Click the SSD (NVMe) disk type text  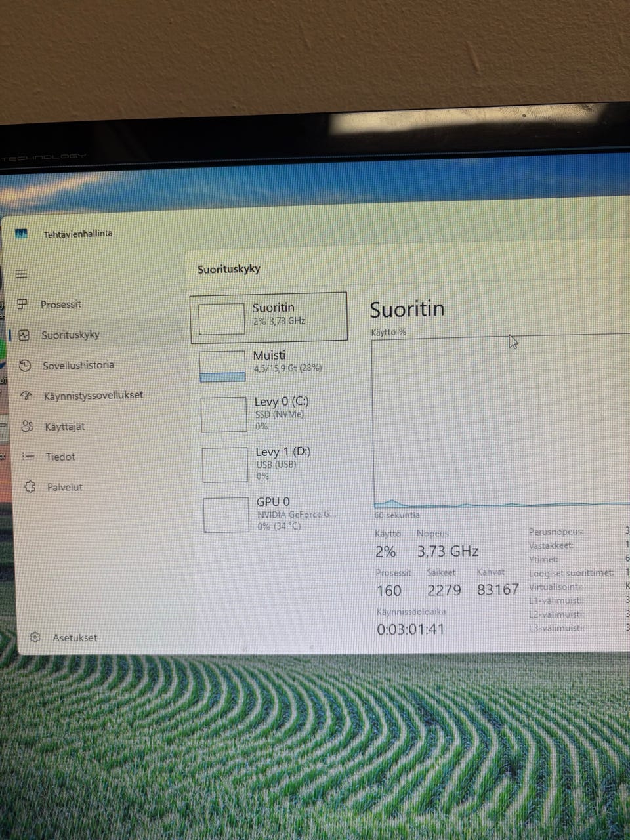click(279, 415)
